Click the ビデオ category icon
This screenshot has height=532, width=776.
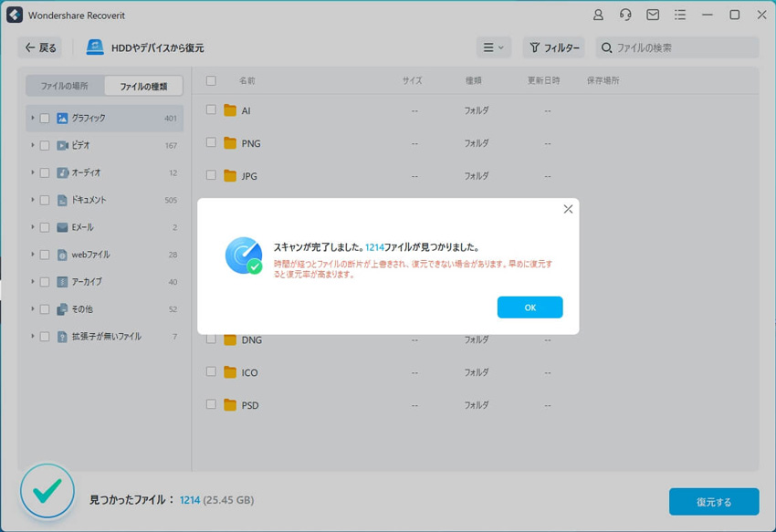[62, 146]
